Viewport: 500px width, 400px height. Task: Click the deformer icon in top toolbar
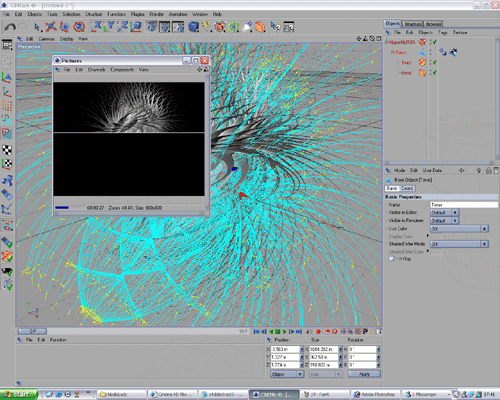(x=260, y=27)
